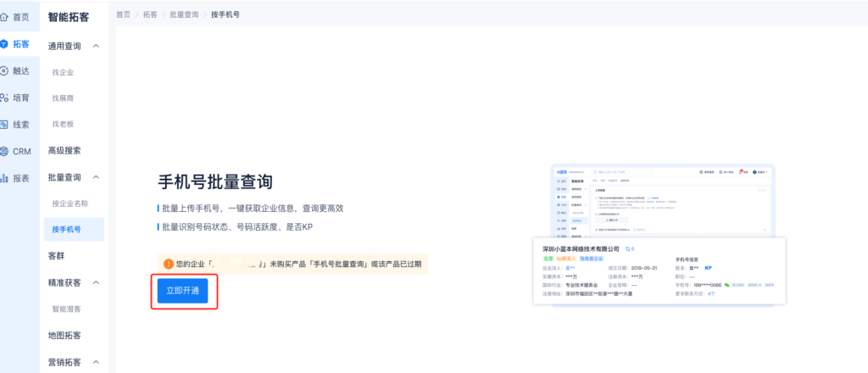
Task: Select the 拓客 icon in left rail
Action: (x=5, y=44)
